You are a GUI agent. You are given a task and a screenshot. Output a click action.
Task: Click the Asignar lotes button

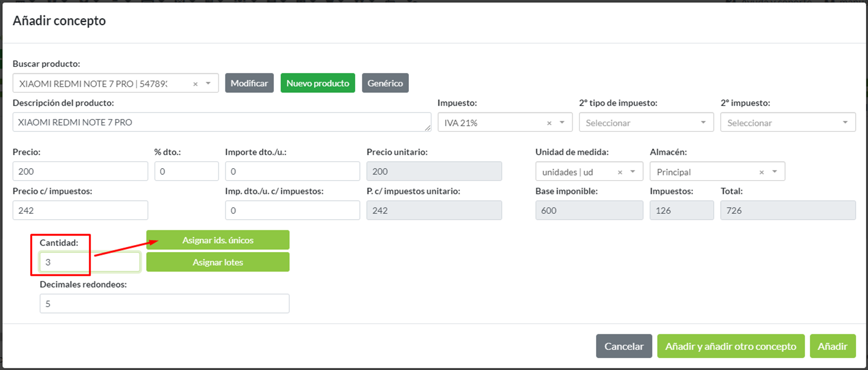pyautogui.click(x=218, y=262)
